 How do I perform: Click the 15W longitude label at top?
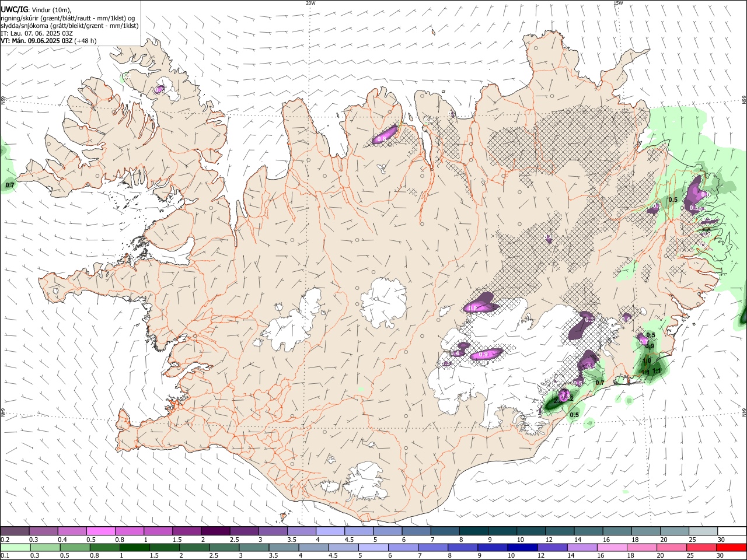coord(618,3)
